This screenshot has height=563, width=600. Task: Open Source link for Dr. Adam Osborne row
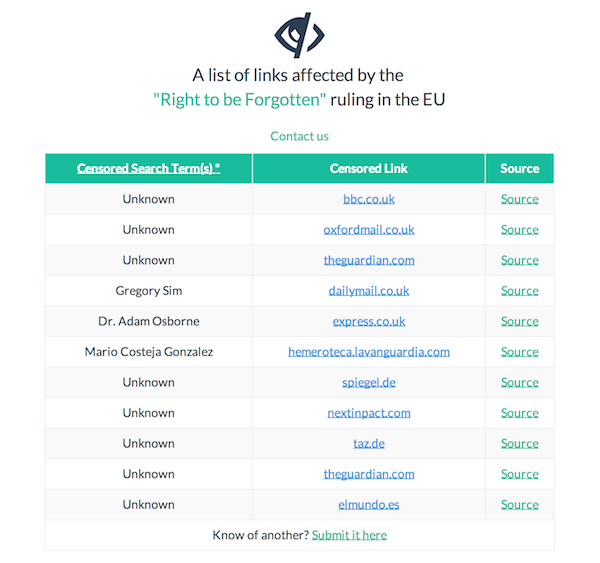click(520, 321)
